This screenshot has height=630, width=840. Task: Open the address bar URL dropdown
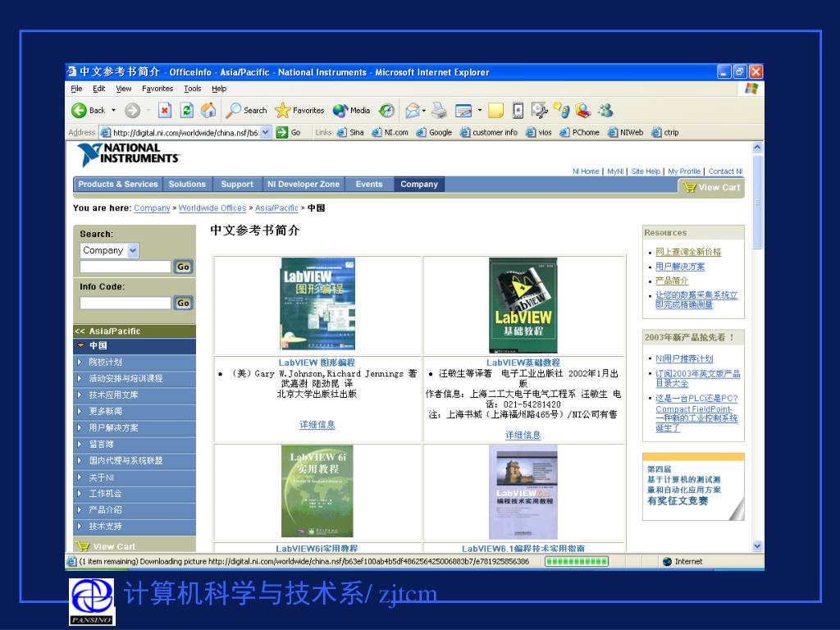click(266, 132)
